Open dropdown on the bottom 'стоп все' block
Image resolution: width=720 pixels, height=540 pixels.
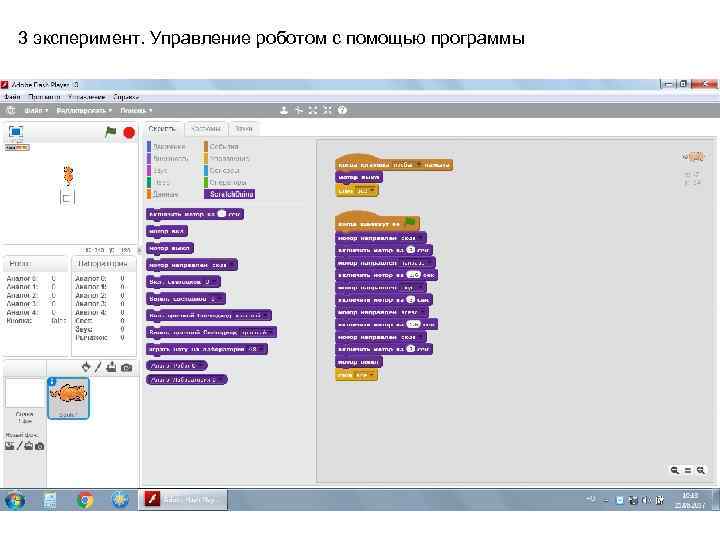371,375
